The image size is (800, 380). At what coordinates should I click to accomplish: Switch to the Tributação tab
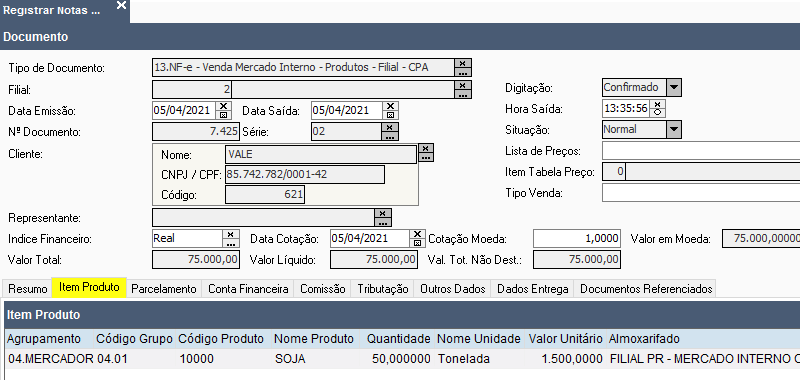(x=383, y=289)
